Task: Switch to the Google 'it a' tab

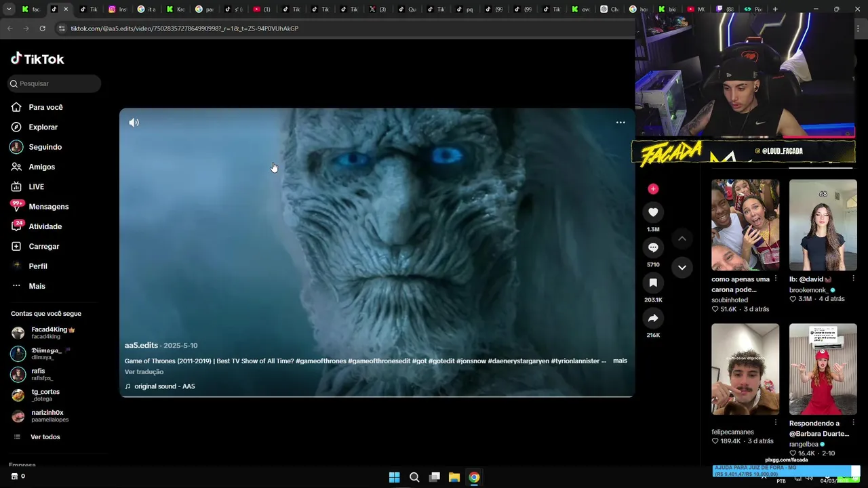Action: tap(146, 9)
